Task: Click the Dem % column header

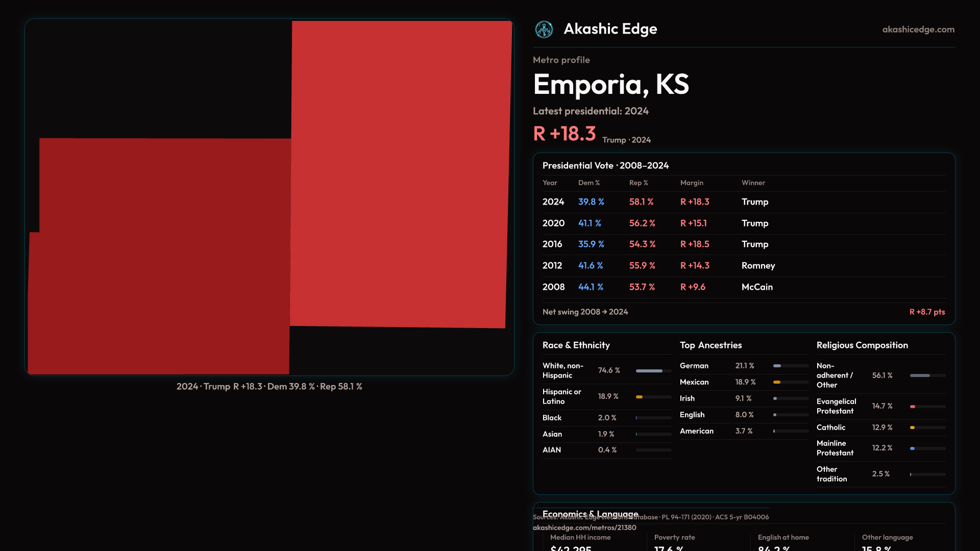Action: 589,183
